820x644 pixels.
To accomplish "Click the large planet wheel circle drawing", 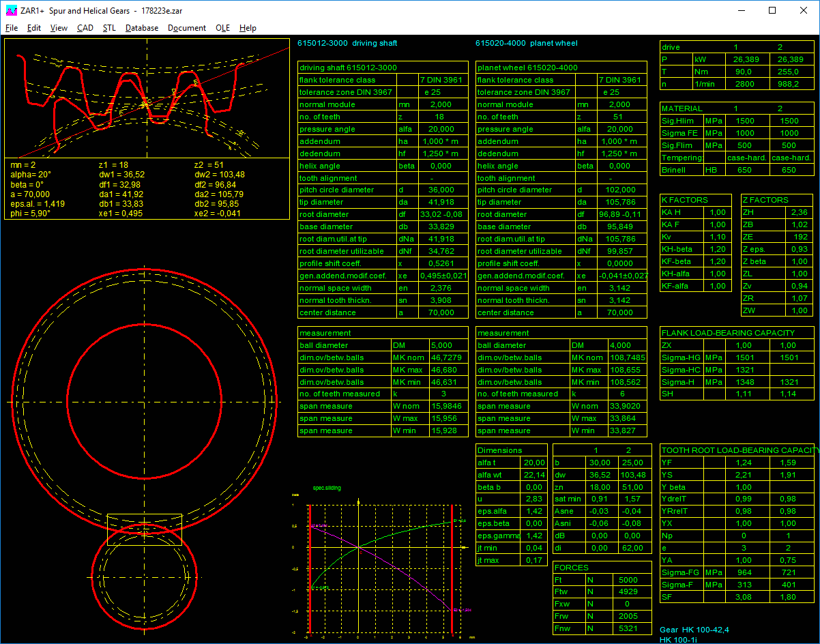I will point(145,402).
